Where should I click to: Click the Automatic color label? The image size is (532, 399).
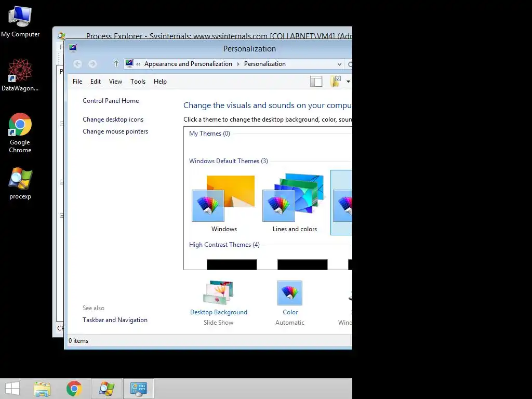290,323
